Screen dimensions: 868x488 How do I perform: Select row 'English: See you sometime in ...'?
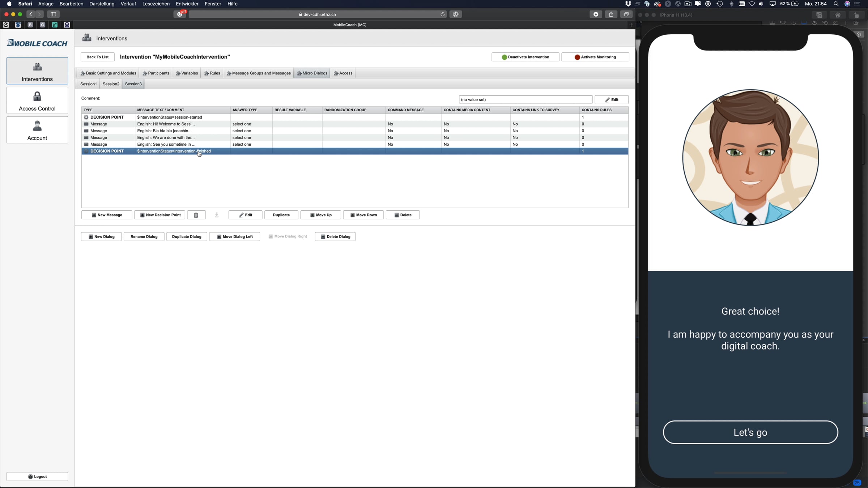(x=354, y=144)
